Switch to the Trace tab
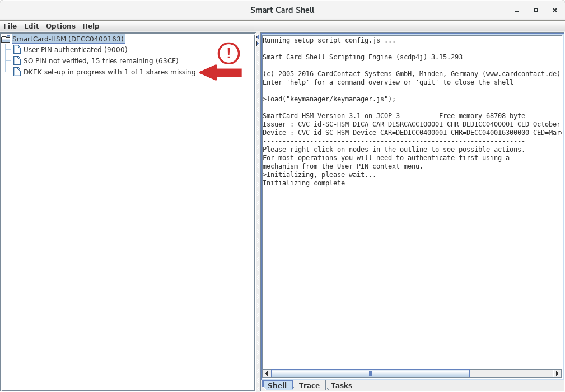Image resolution: width=565 pixels, height=392 pixels. tap(309, 385)
